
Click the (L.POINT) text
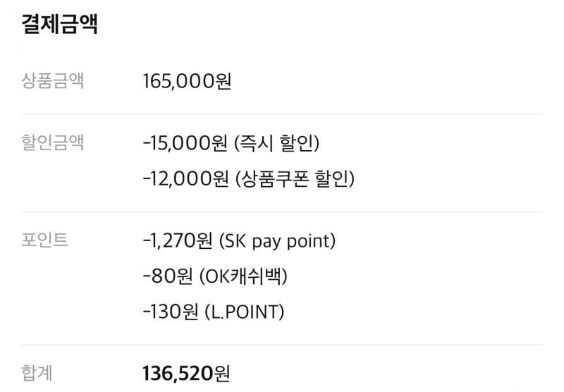coord(245,312)
